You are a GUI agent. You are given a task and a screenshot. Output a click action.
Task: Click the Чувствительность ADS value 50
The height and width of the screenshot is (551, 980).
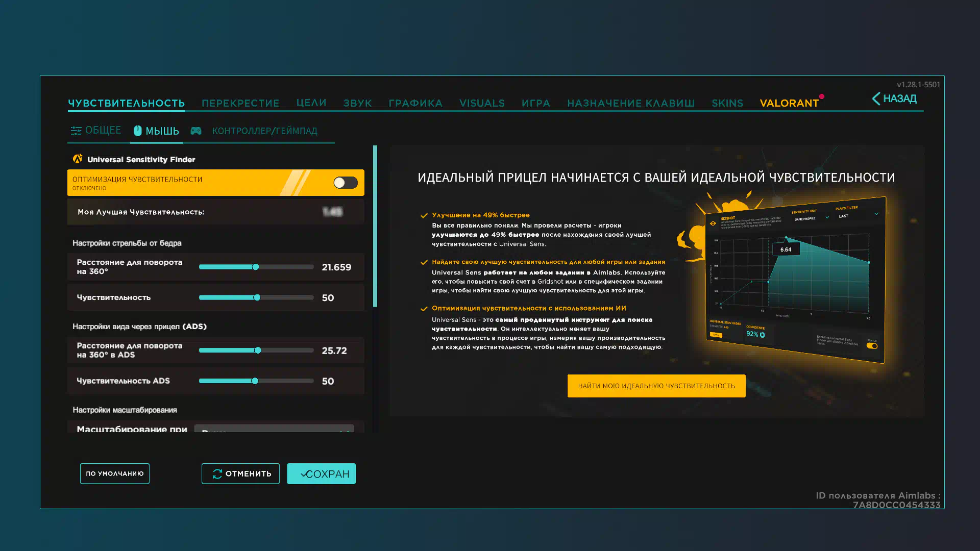(328, 382)
